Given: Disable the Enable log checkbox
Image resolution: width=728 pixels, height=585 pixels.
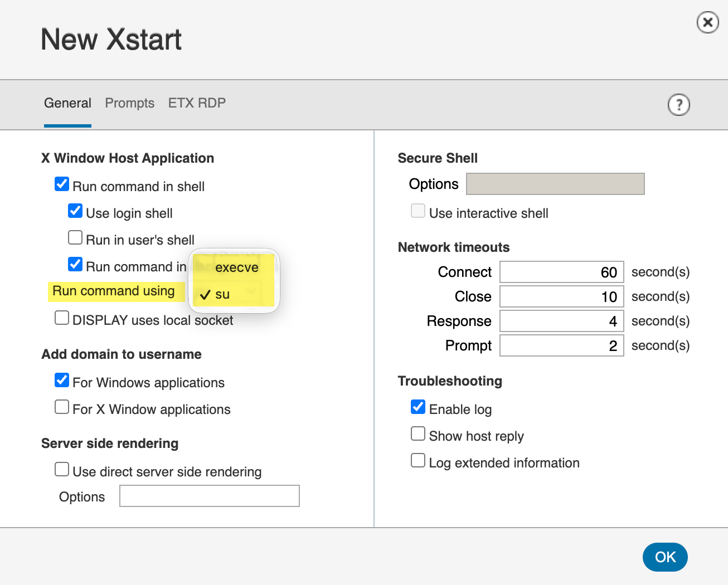Looking at the screenshot, I should [418, 407].
